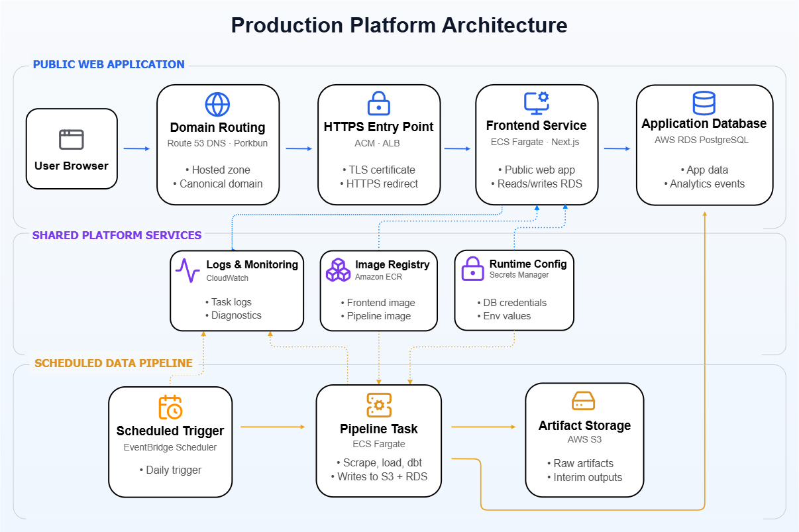Click the TLS certificate bullet

tap(378, 170)
